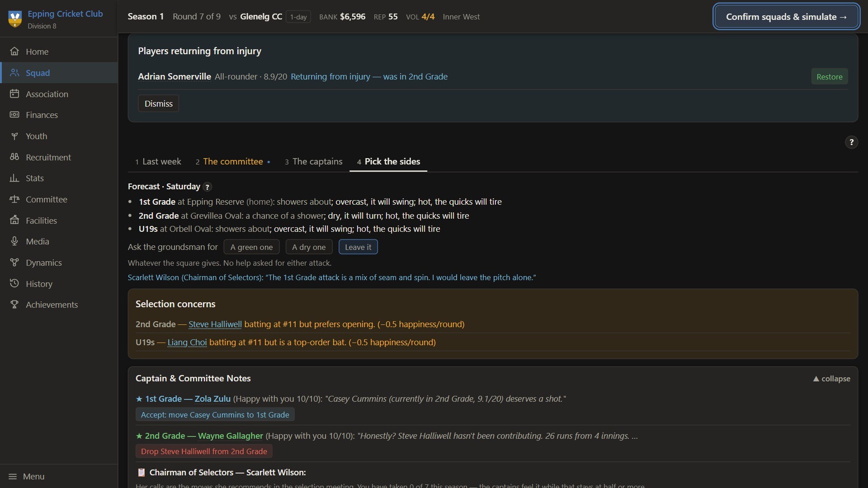
Task: Ask groundsman for A dry one
Action: click(x=309, y=247)
